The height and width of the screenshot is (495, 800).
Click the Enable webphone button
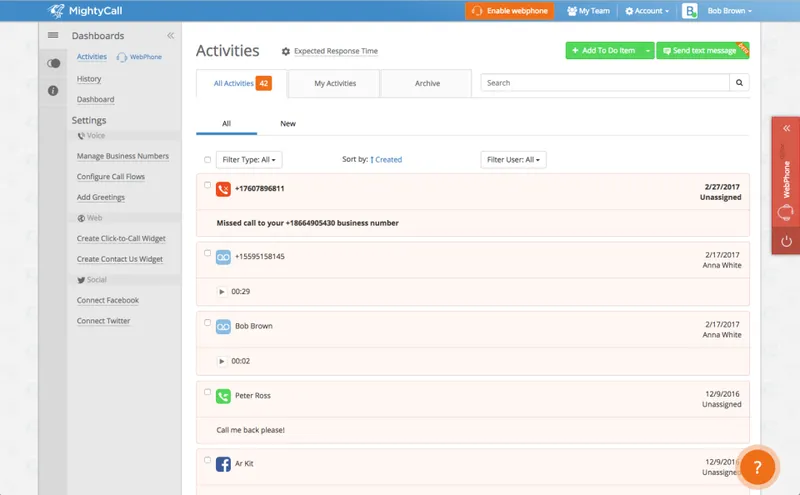pos(509,11)
